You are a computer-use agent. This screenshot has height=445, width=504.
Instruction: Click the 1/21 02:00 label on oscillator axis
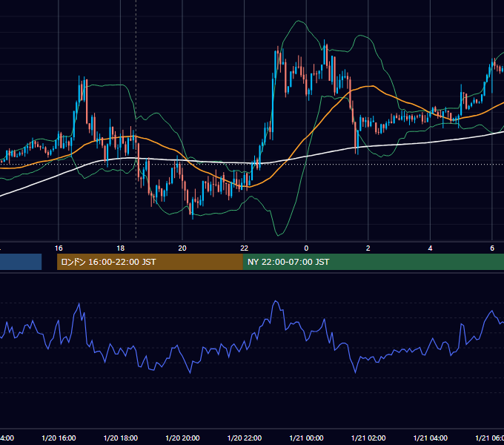coord(368,438)
